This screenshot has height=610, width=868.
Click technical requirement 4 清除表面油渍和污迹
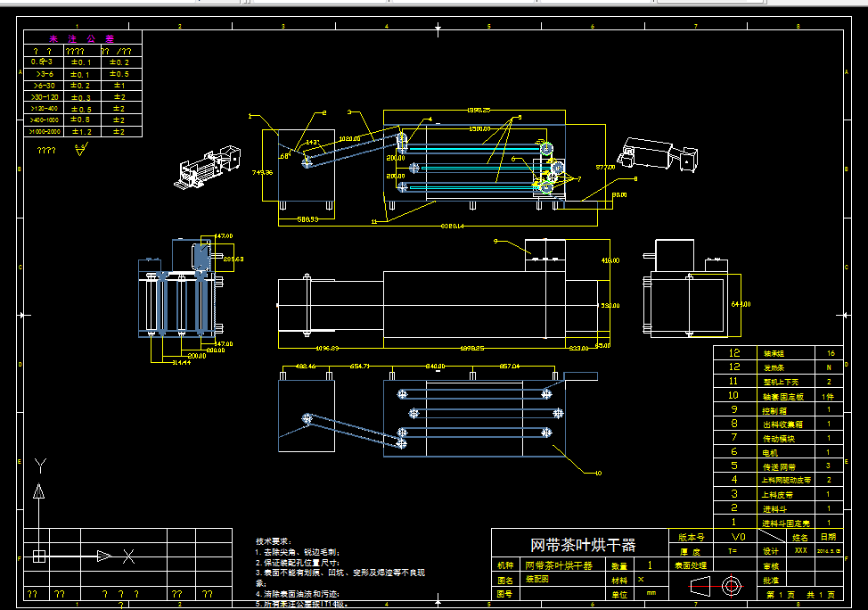coord(297,594)
